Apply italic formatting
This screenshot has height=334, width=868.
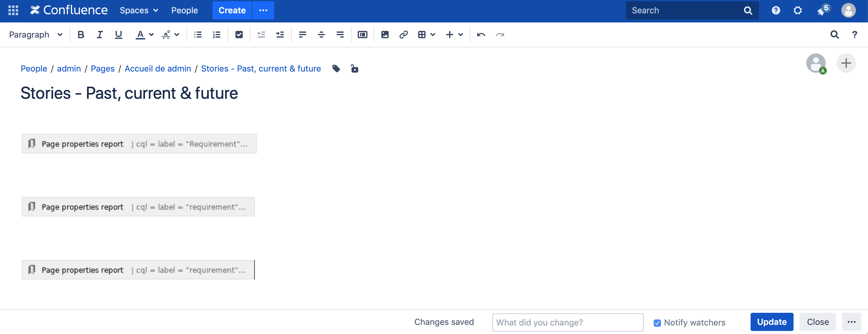(x=99, y=35)
